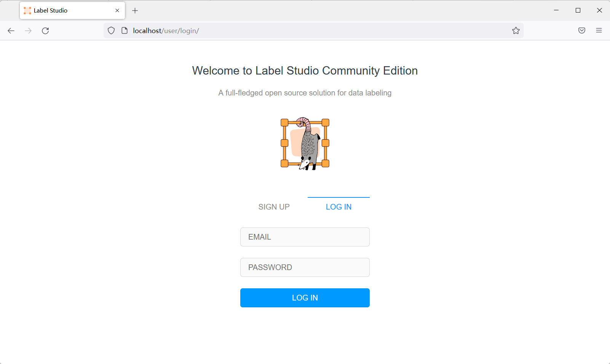The image size is (610, 364).
Task: Bookmark this page with the star
Action: point(516,31)
